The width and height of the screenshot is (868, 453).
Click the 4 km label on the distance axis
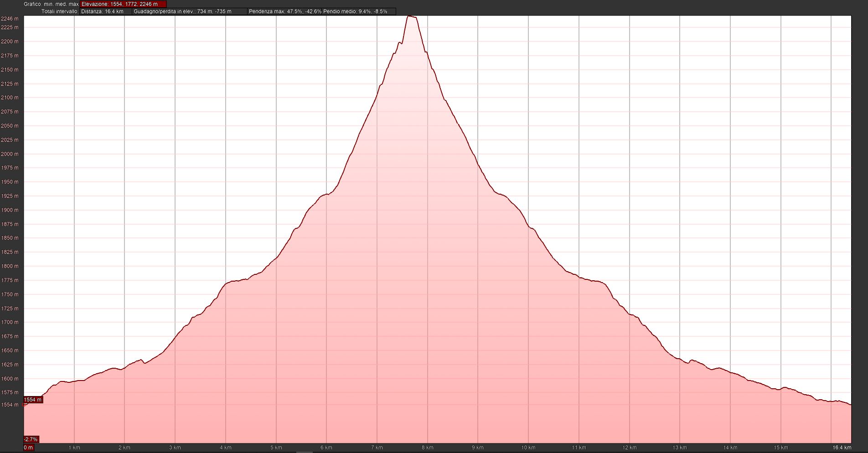click(225, 448)
